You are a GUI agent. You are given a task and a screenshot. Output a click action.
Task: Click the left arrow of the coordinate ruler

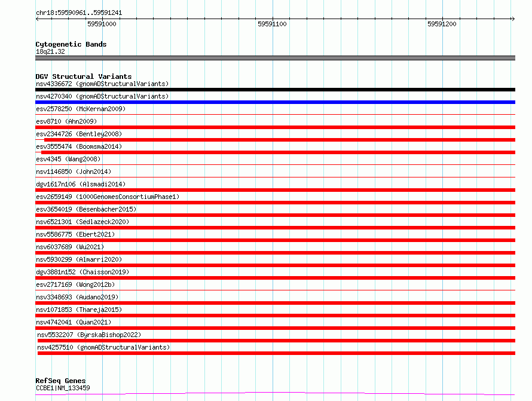[x=37, y=19]
